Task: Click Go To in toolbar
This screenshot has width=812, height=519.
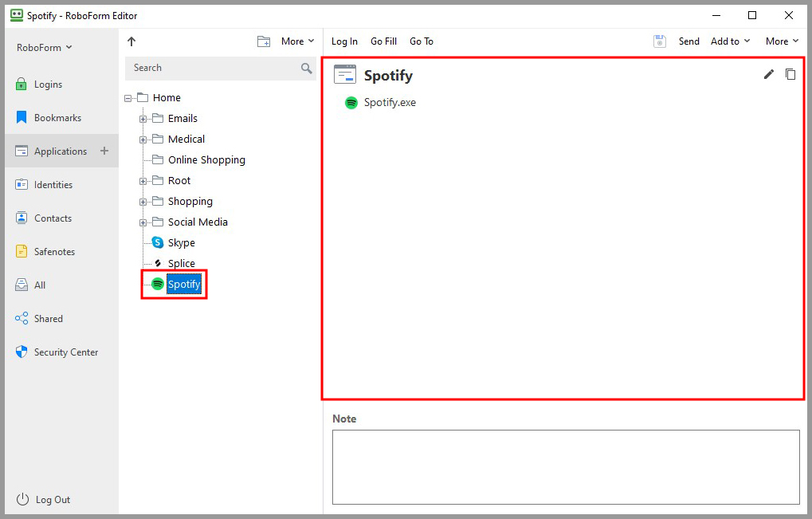Action: tap(422, 41)
